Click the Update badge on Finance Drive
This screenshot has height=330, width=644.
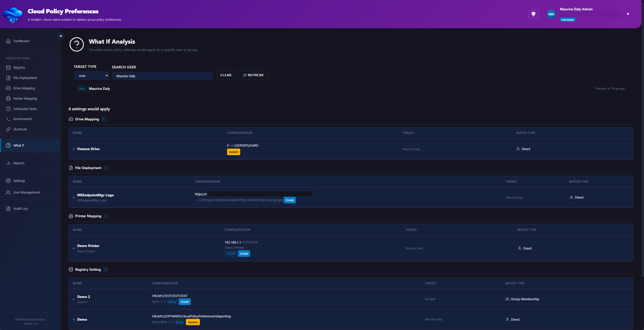tap(233, 152)
